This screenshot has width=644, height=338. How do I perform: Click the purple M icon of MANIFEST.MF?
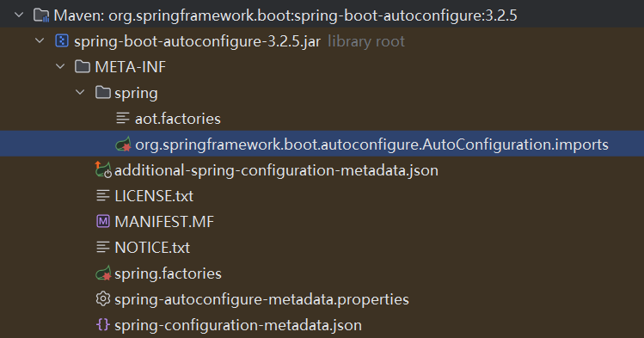[x=102, y=222]
